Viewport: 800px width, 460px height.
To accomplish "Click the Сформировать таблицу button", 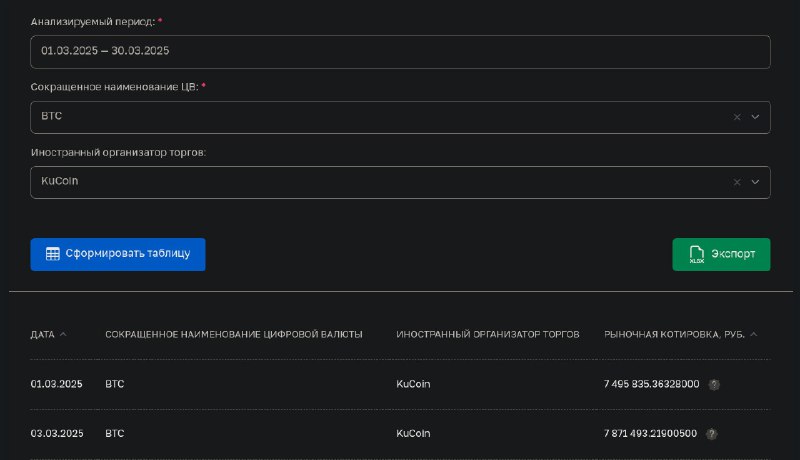I will coord(118,254).
